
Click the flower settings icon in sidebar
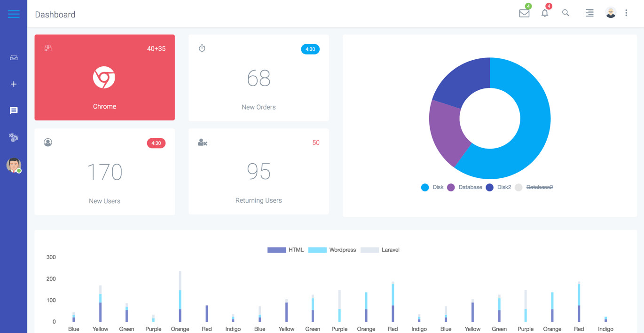(x=14, y=137)
